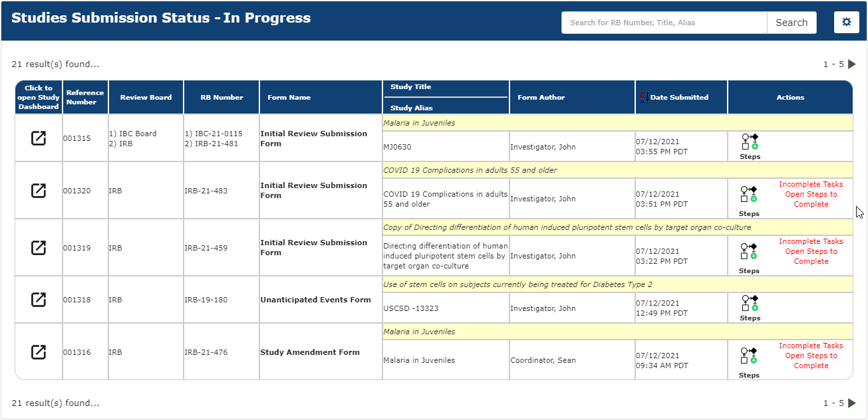This screenshot has width=868, height=420.
Task: Open Study Dashboard for reference 001316
Action: [x=39, y=352]
